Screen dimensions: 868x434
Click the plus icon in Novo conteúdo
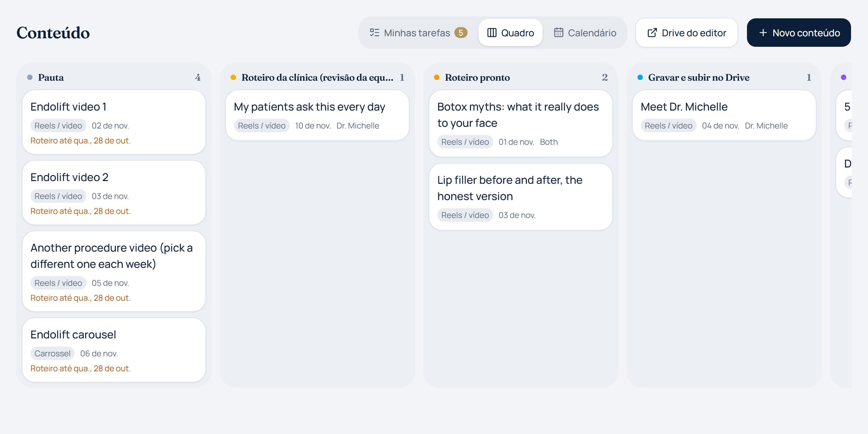click(x=763, y=33)
